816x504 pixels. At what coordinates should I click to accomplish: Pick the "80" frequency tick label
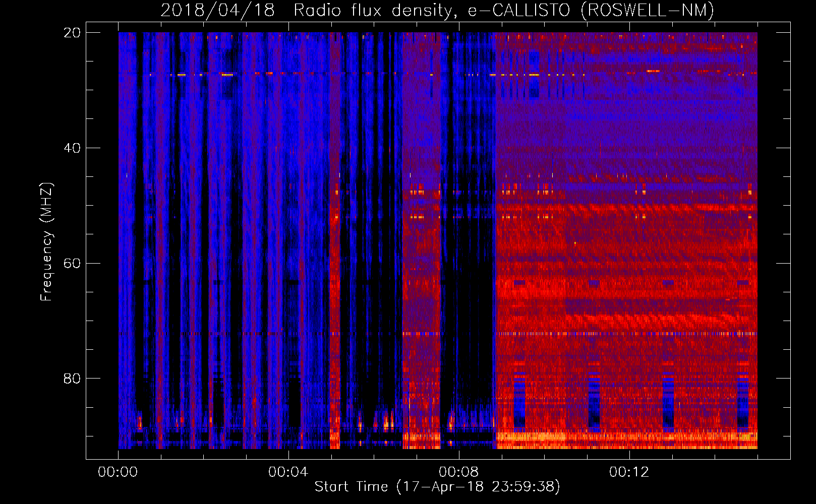tap(72, 379)
